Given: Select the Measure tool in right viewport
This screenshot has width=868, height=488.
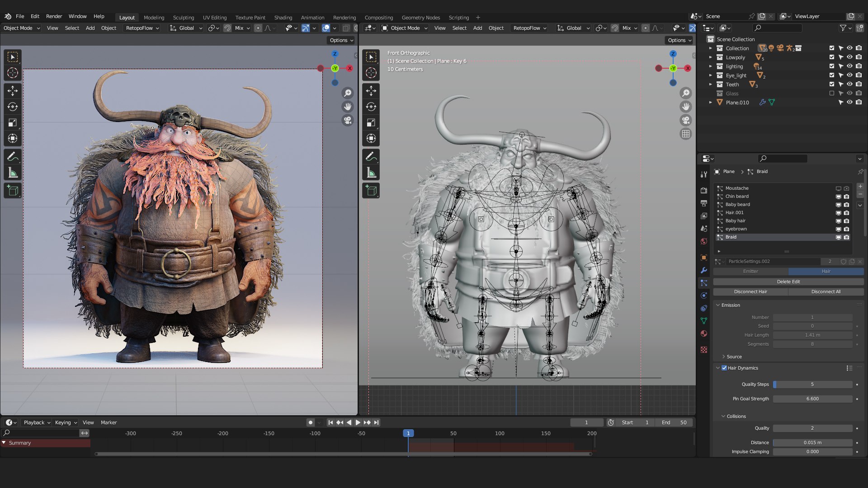Looking at the screenshot, I should pos(371,172).
